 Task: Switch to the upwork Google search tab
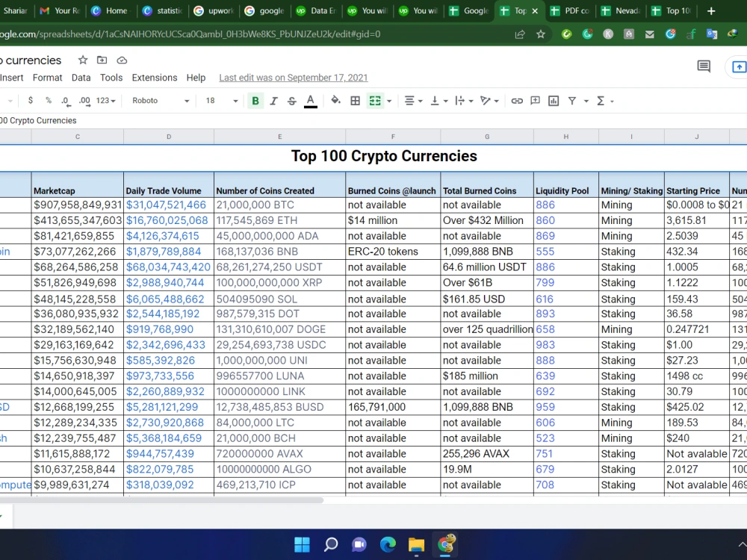[x=214, y=10]
